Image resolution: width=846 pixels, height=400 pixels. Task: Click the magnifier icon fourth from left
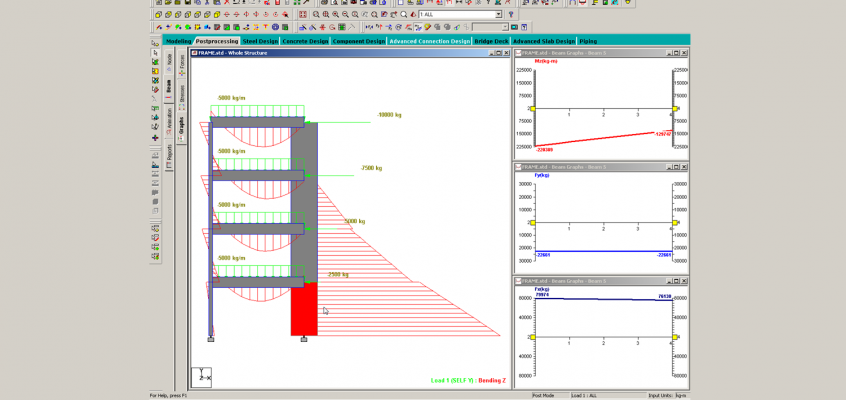click(x=345, y=15)
